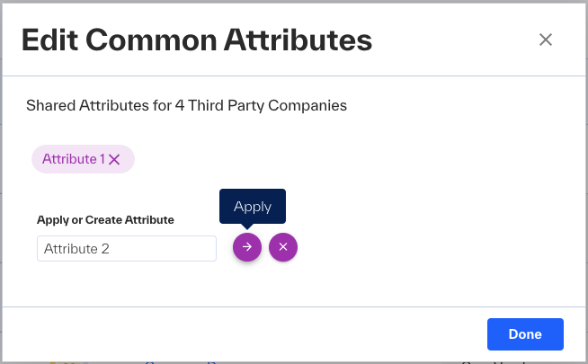
Task: Click the Apply or Create Attribute label
Action: point(105,219)
